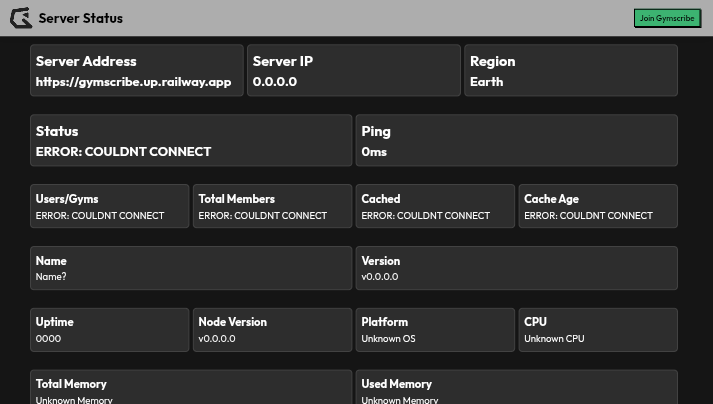The height and width of the screenshot is (404, 713).
Task: Select the CPU Unknown CPU card
Action: click(597, 329)
